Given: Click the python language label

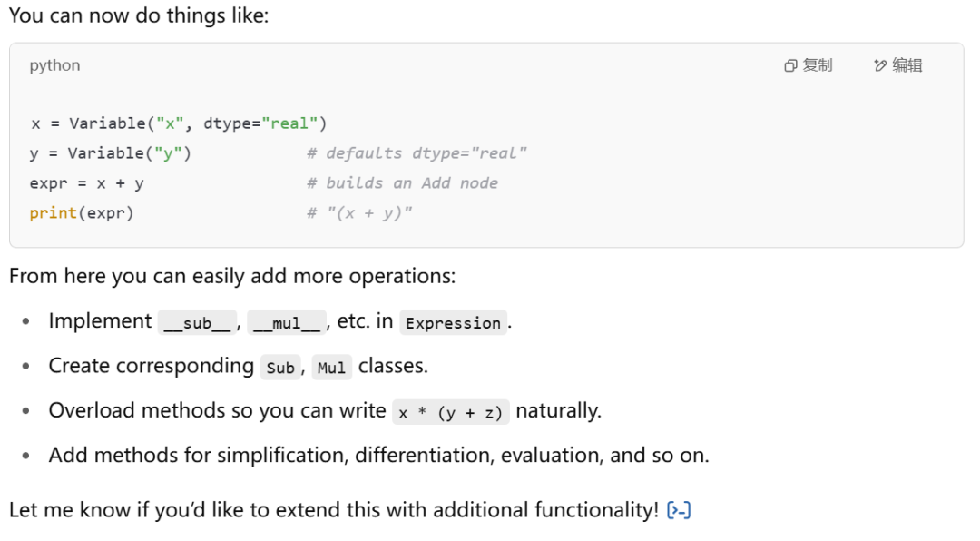Looking at the screenshot, I should click(x=55, y=65).
